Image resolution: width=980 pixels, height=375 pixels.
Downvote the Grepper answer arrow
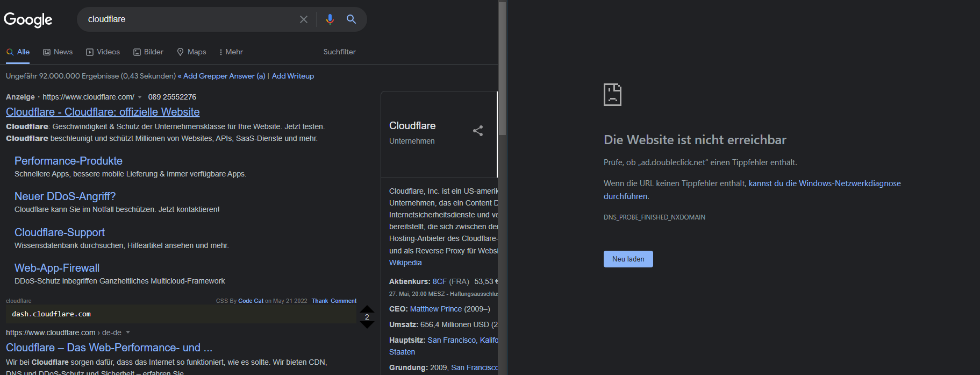[367, 325]
